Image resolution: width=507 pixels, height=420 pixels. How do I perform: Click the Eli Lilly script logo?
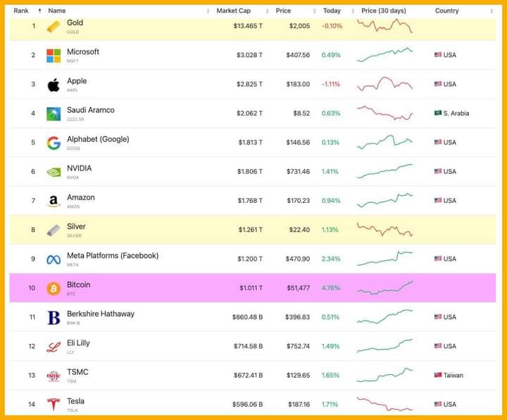pyautogui.click(x=54, y=347)
